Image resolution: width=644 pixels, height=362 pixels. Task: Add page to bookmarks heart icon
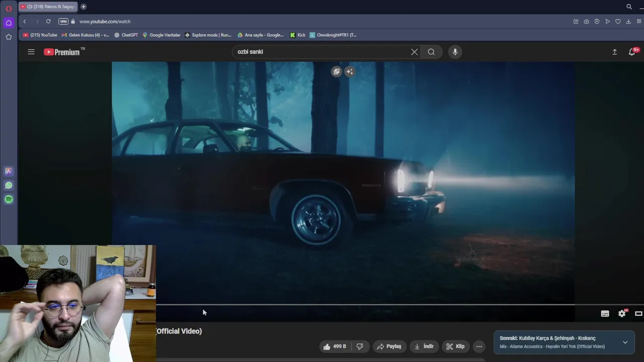click(618, 21)
